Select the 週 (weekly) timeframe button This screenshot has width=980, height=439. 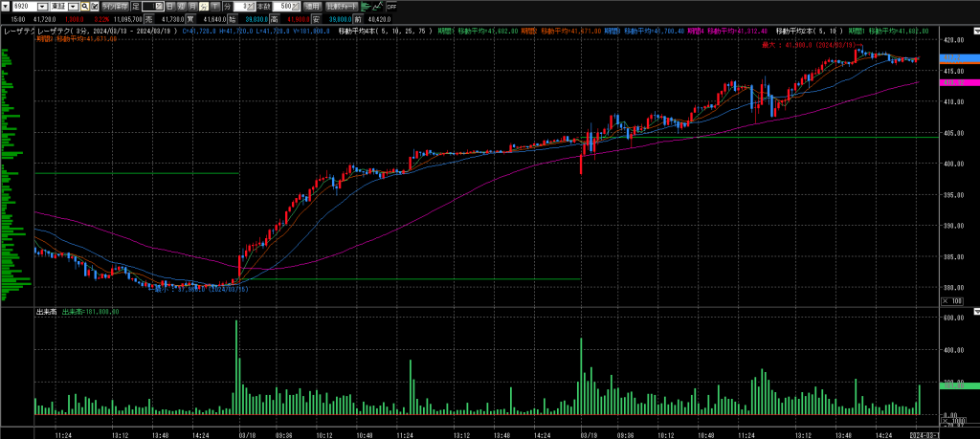click(182, 6)
